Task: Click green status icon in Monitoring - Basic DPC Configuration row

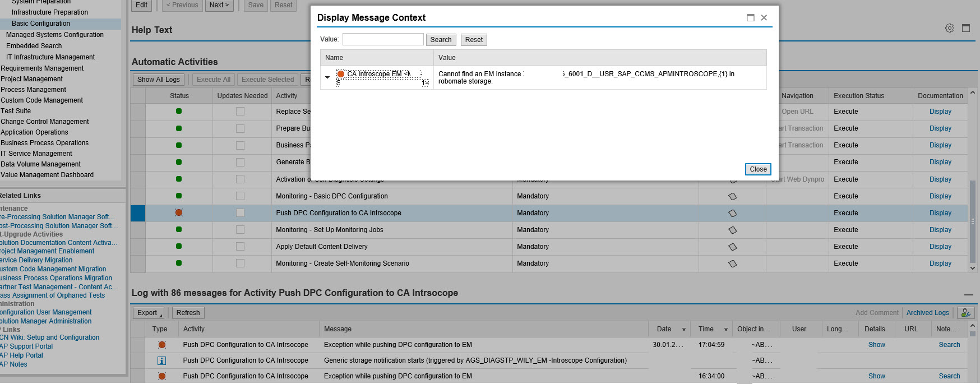Action: point(179,196)
